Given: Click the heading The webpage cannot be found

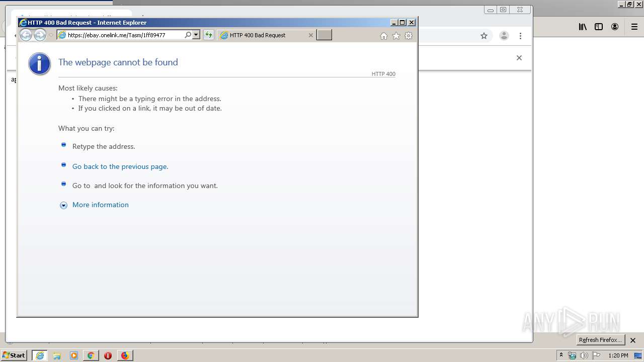Looking at the screenshot, I should (x=118, y=62).
